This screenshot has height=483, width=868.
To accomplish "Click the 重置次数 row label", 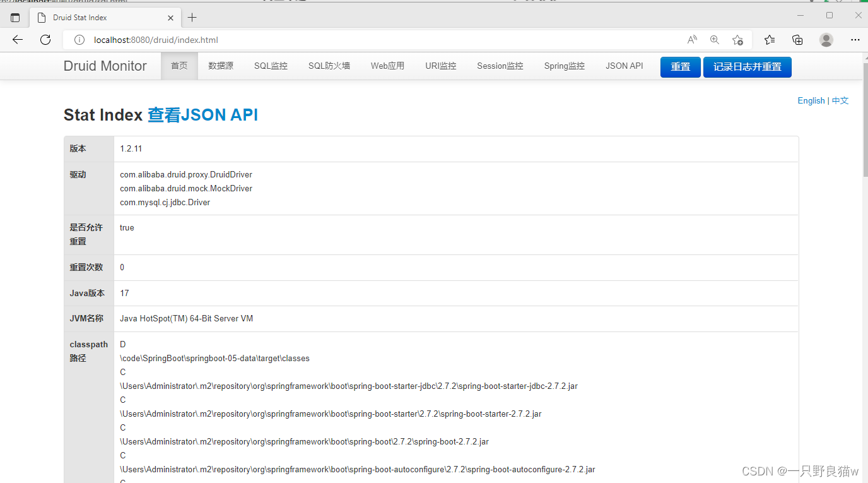I will 86,268.
